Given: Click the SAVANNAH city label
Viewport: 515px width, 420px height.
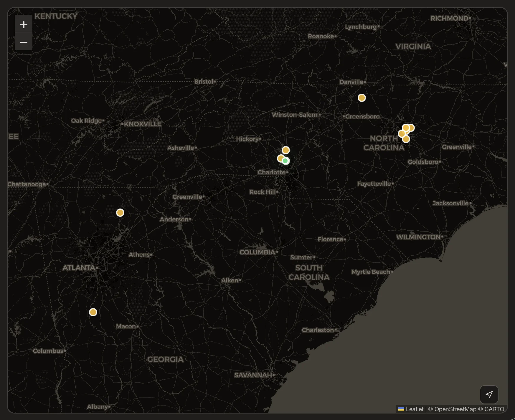Looking at the screenshot, I should 253,375.
